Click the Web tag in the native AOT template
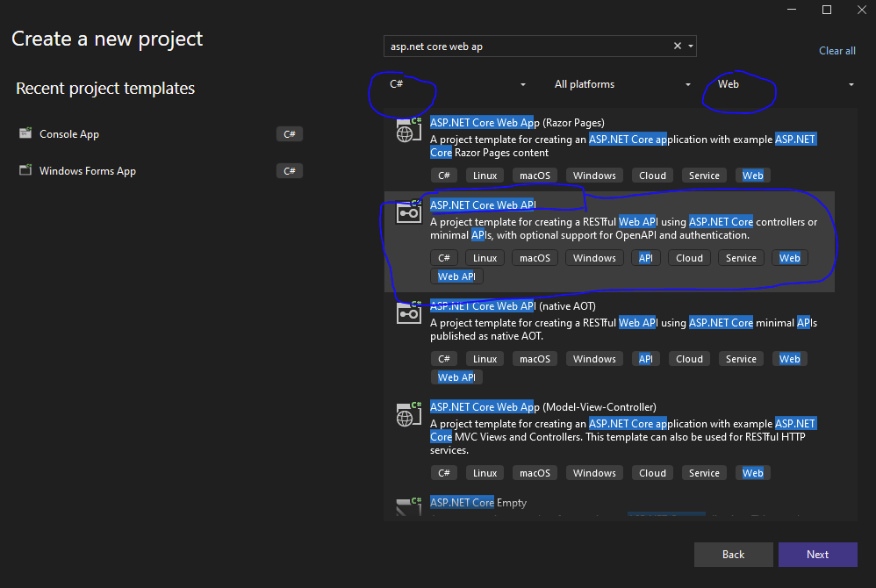Screen dimensions: 876x588 click(790, 359)
